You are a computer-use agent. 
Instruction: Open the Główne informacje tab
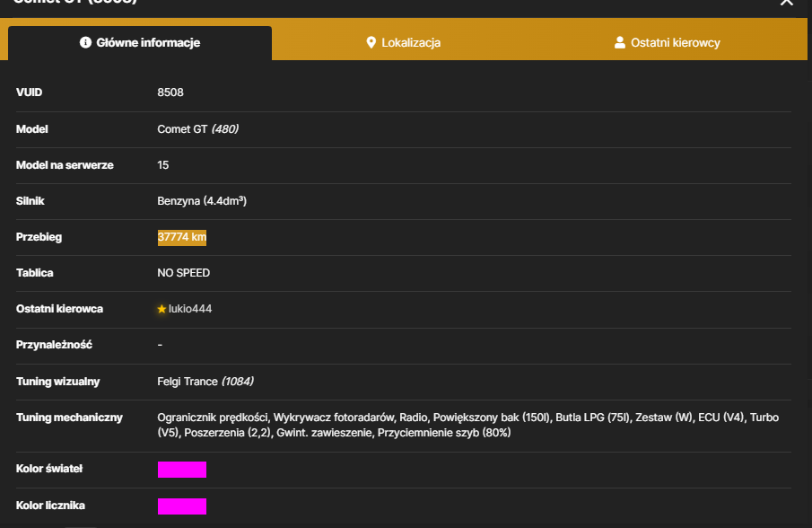coord(140,42)
